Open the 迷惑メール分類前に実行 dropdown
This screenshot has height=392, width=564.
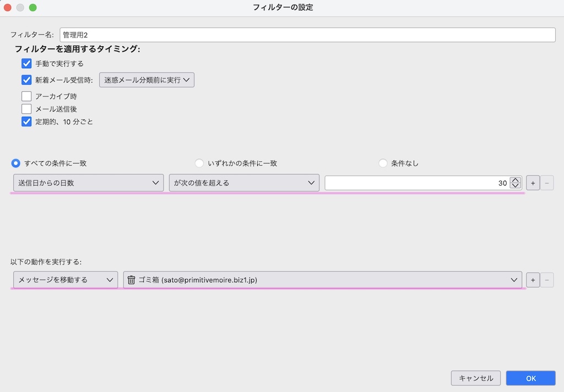147,80
